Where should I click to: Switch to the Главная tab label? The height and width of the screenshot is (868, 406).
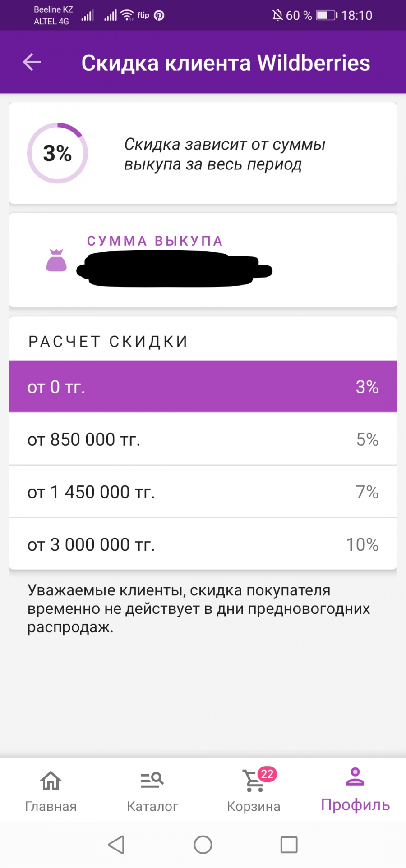(x=51, y=806)
